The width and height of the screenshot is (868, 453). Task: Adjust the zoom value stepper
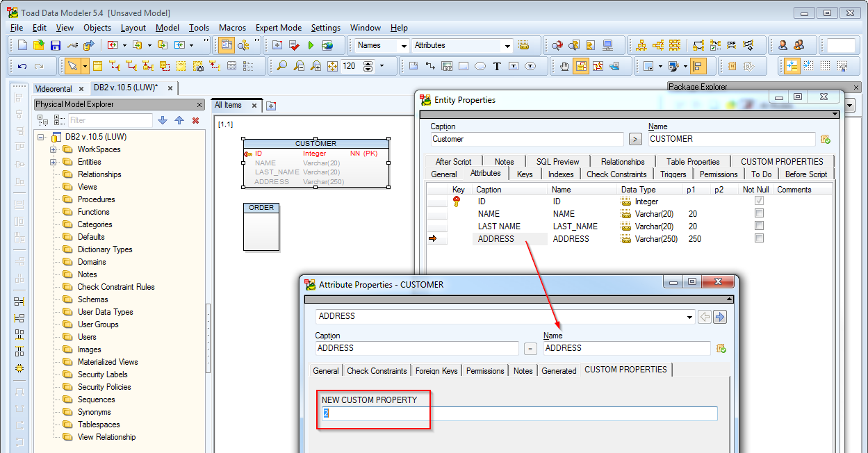(x=368, y=66)
